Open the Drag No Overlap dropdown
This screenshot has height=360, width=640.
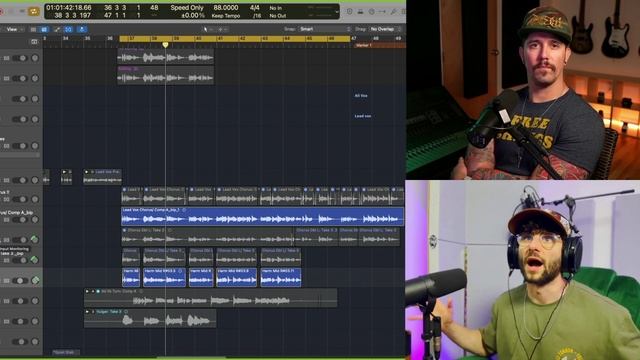385,29
